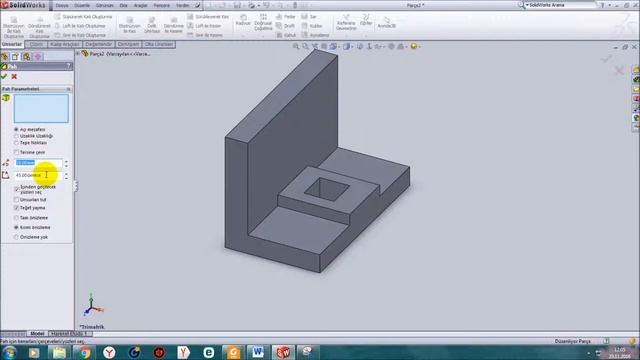Switch to the Değerlendir tab

(x=99, y=44)
